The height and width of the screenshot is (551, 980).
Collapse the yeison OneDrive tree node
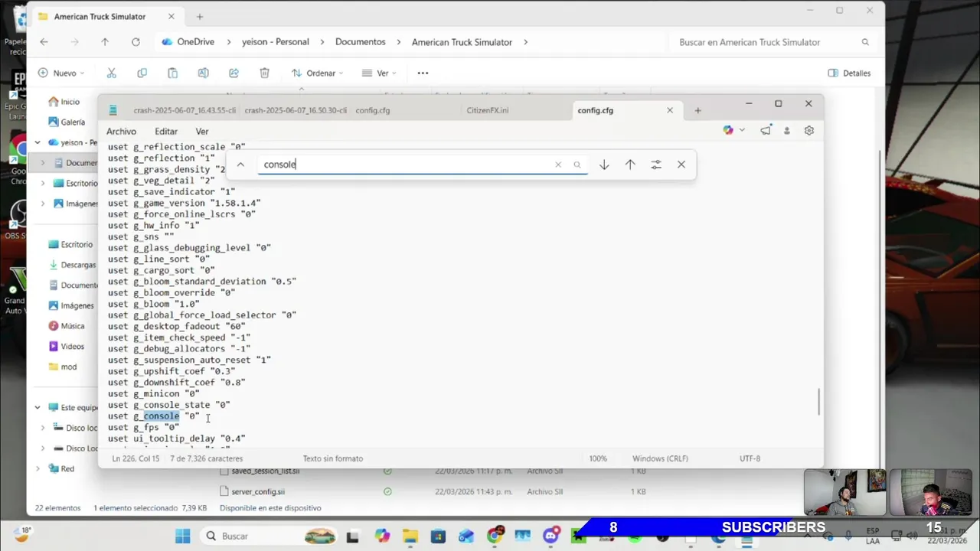pos(38,142)
